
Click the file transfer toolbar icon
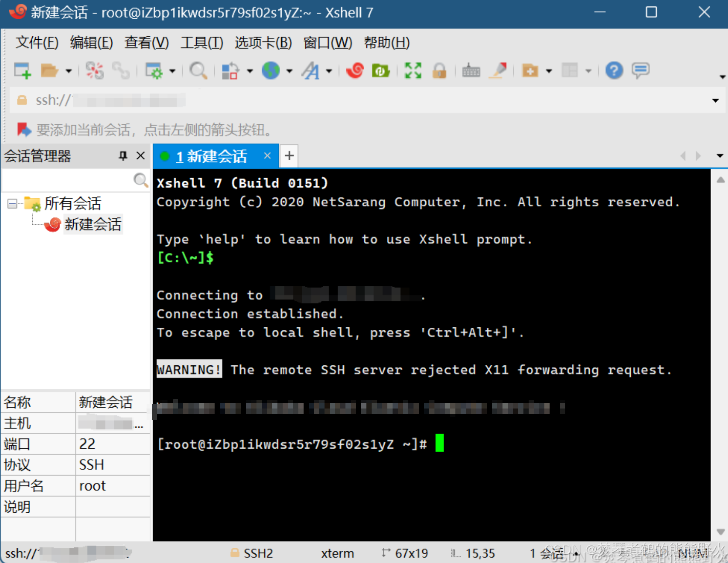(x=230, y=70)
